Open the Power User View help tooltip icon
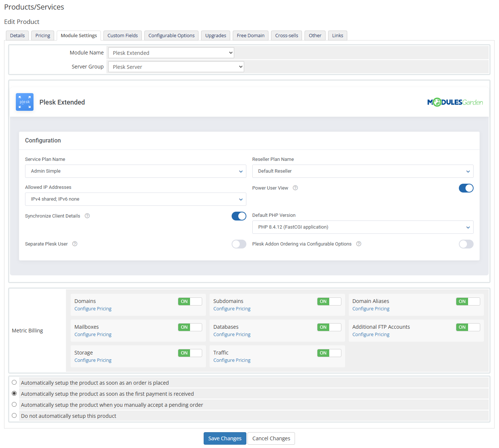499x448 pixels. [x=295, y=188]
